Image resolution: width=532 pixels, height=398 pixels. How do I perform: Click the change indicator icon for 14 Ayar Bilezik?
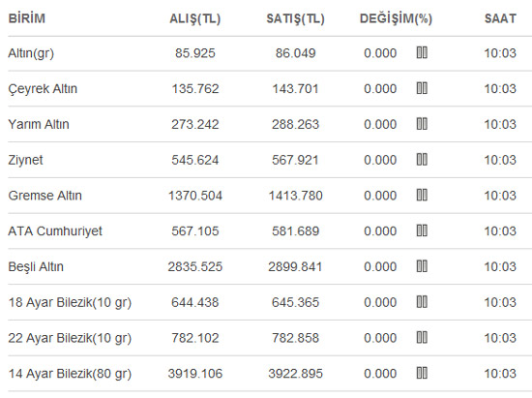click(x=422, y=374)
